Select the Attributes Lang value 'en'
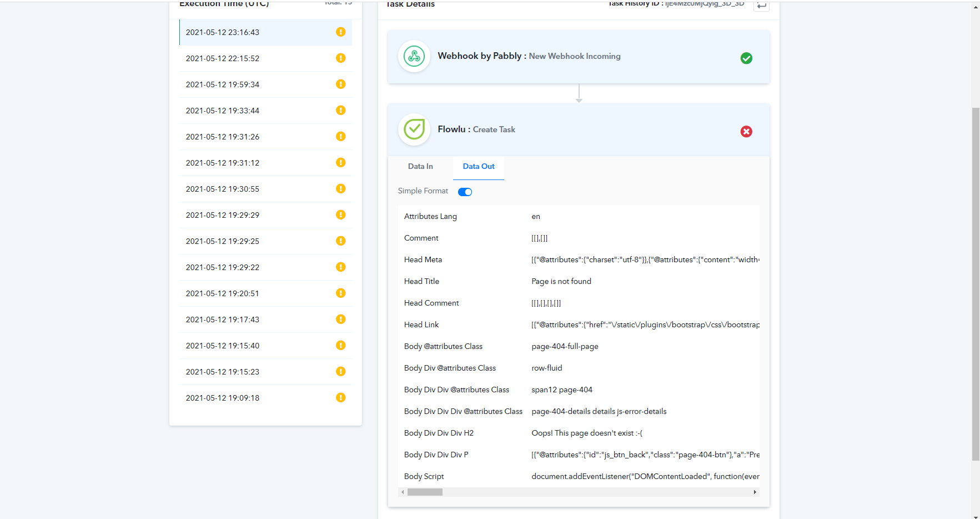 (x=536, y=217)
